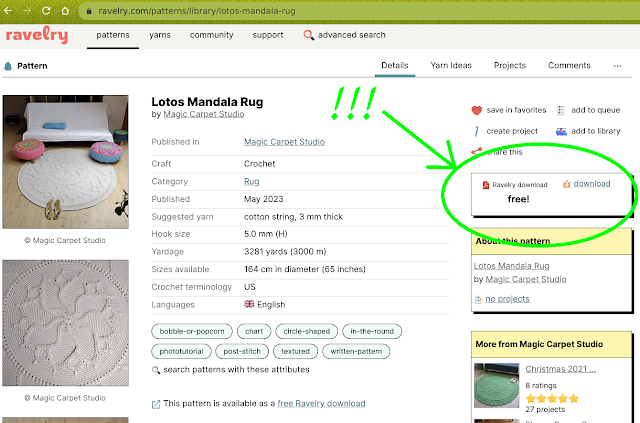The image size is (640, 423).
Task: Click the orange download icon
Action: [566, 184]
